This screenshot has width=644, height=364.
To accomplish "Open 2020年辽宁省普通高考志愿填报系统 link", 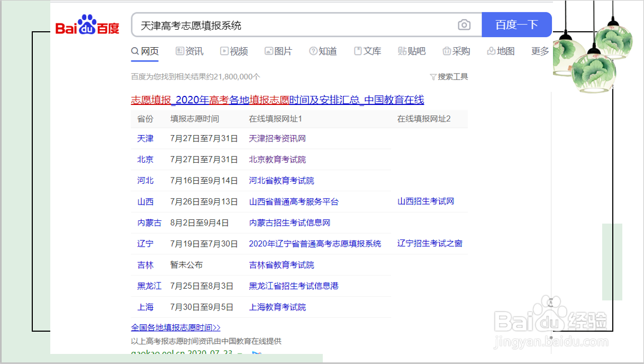I will 315,244.
